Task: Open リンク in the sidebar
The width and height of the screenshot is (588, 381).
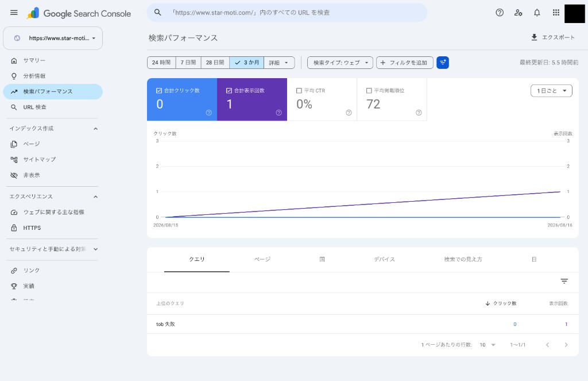Action: [x=53, y=270]
